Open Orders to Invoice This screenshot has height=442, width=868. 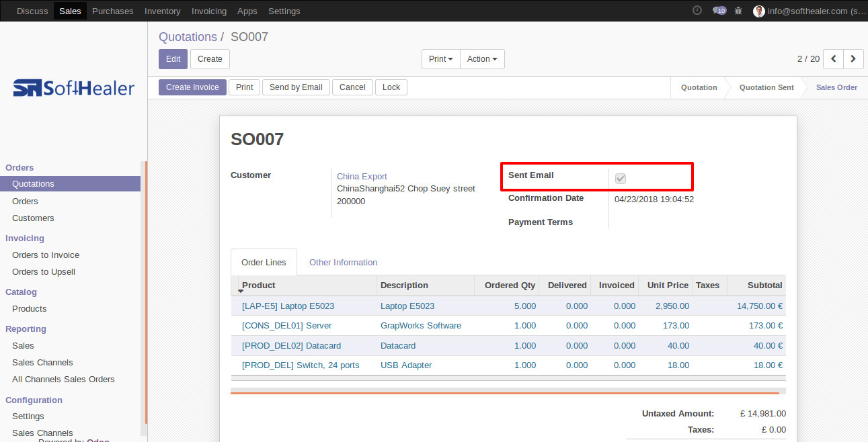tap(46, 255)
